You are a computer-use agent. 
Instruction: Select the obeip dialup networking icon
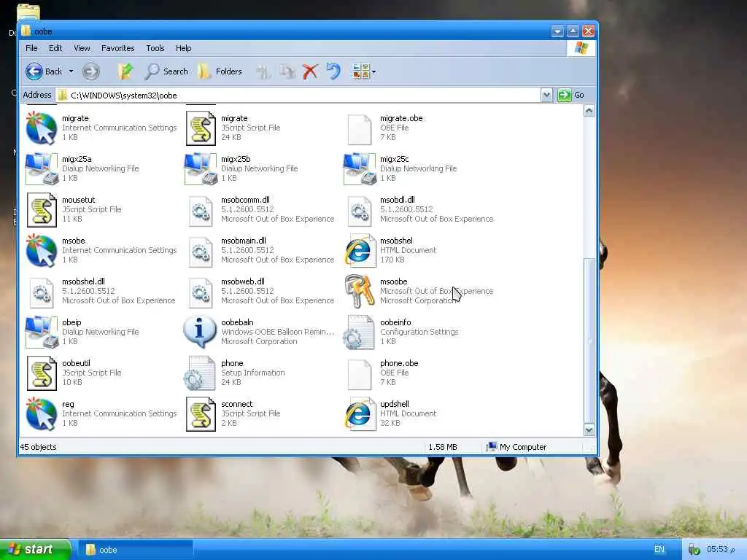tap(42, 332)
